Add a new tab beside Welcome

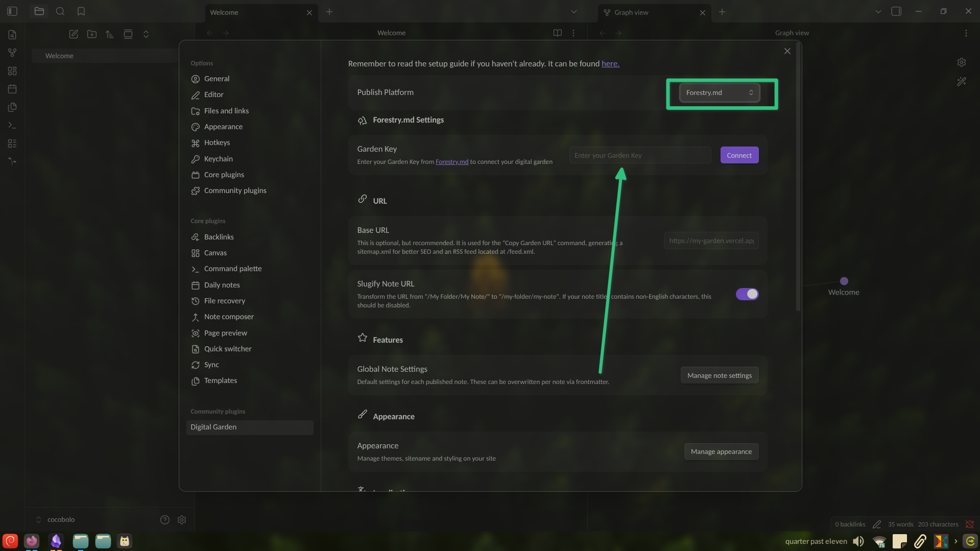pos(329,12)
